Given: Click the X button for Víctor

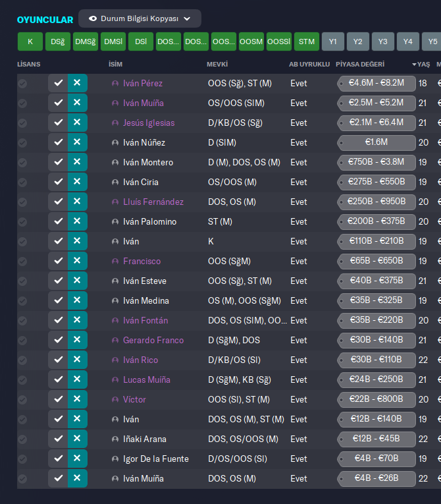Looking at the screenshot, I should (78, 399).
